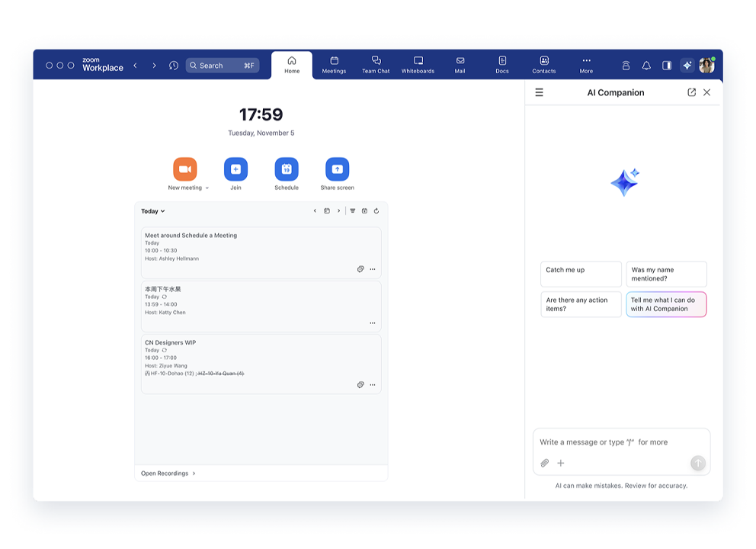The height and width of the screenshot is (549, 756).
Task: Open more options for CN Designers WIP
Action: [x=373, y=384]
